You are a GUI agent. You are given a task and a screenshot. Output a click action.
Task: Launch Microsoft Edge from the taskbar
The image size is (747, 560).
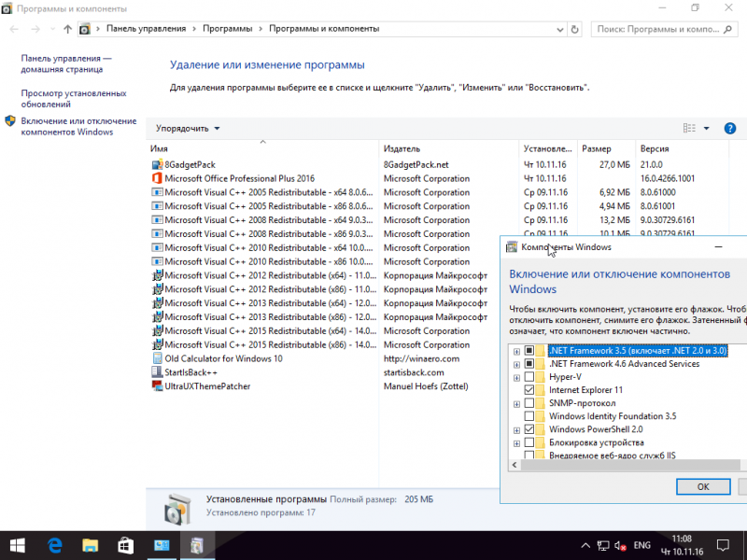[55, 545]
